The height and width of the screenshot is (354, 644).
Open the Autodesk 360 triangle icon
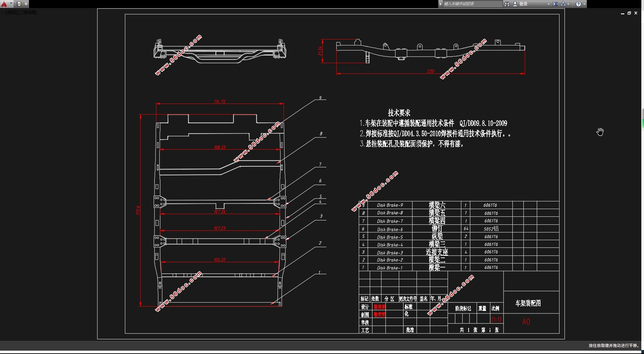(563, 4)
